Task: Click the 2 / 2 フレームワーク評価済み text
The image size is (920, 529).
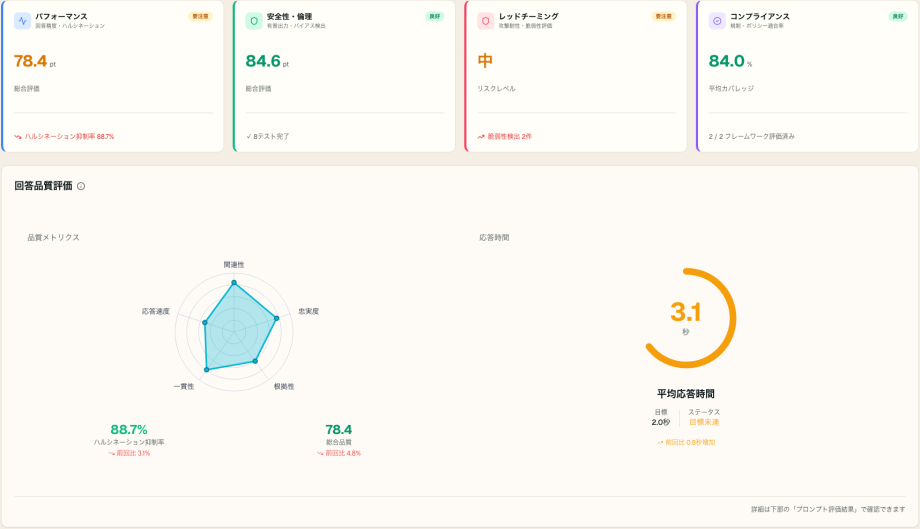Action: 752,137
